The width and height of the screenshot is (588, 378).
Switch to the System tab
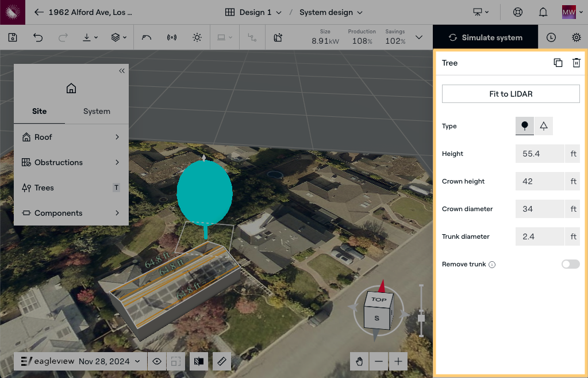tap(97, 111)
